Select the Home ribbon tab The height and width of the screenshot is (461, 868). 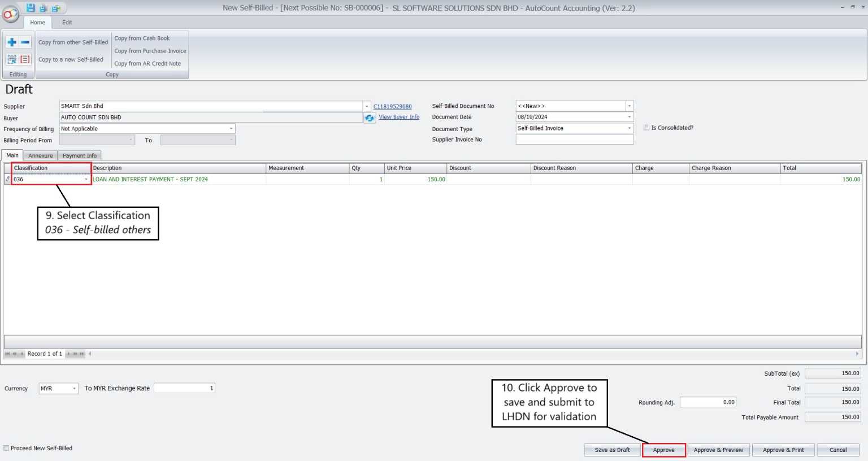click(38, 23)
